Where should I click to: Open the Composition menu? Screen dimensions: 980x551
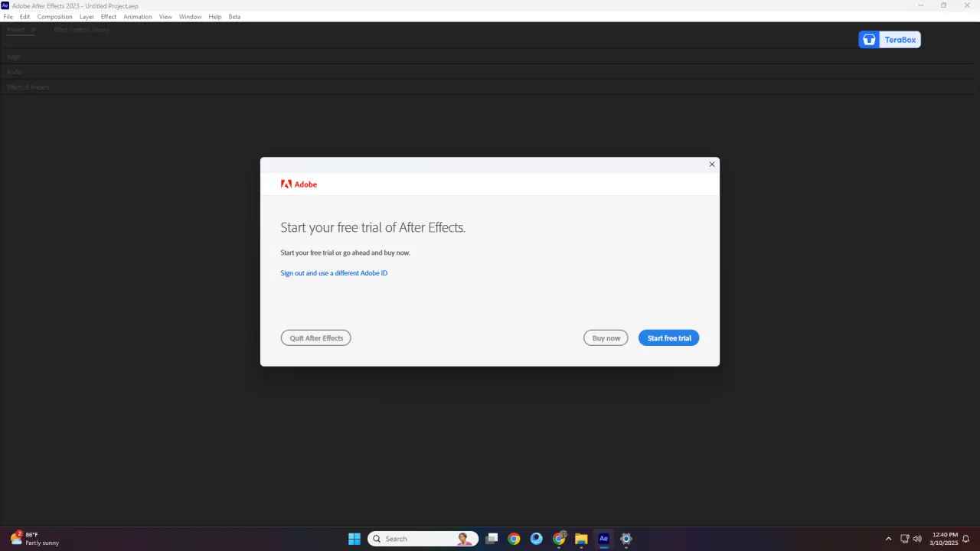tap(54, 17)
